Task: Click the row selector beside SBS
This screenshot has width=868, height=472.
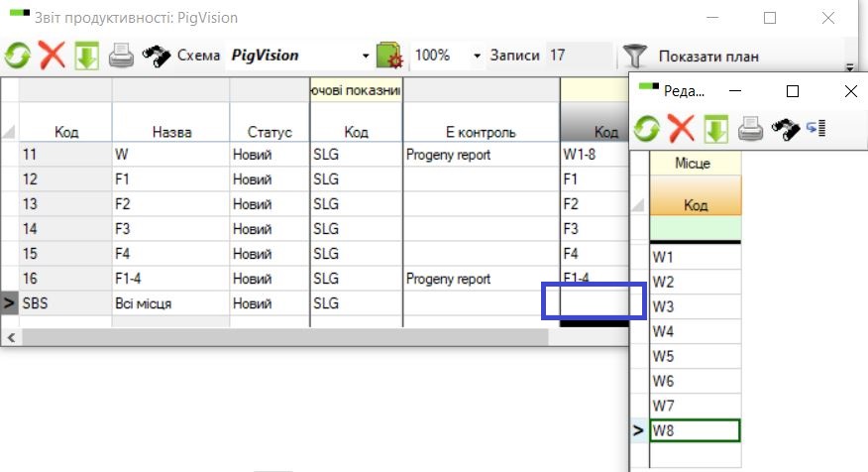Action: point(9,303)
